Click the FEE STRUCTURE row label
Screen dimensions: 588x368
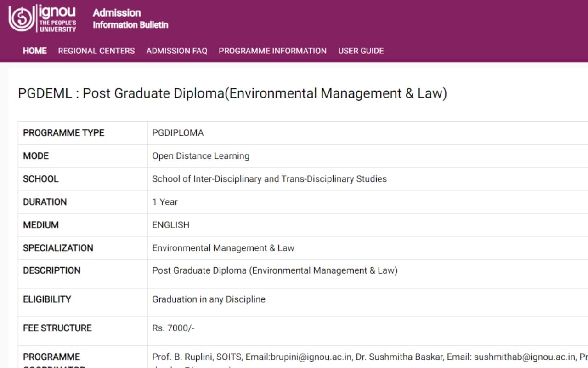(x=57, y=328)
